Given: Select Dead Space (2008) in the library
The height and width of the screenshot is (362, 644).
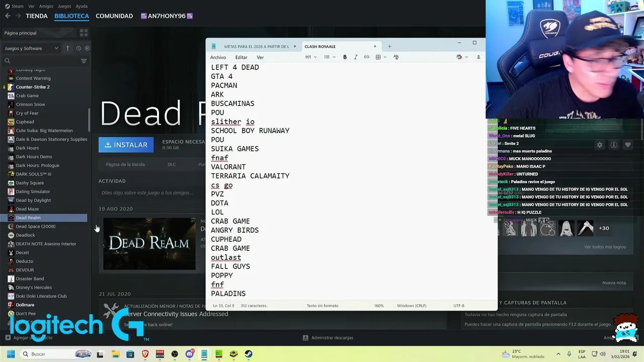Looking at the screenshot, I should pyautogui.click(x=36, y=226).
